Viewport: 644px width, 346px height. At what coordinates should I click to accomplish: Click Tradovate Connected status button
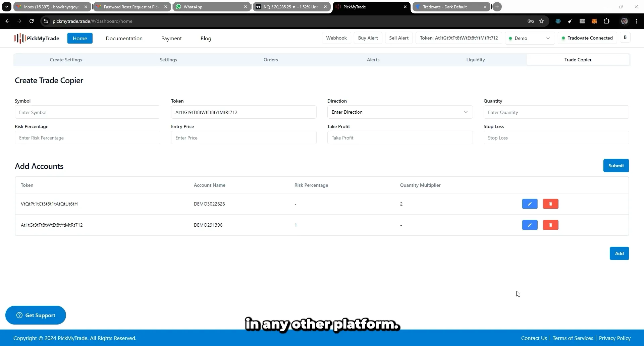pos(587,38)
